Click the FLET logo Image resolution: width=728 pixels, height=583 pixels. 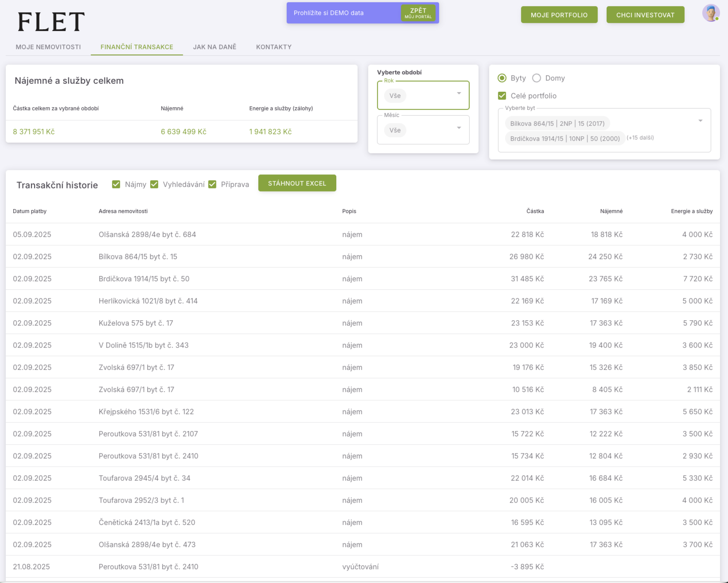[51, 22]
